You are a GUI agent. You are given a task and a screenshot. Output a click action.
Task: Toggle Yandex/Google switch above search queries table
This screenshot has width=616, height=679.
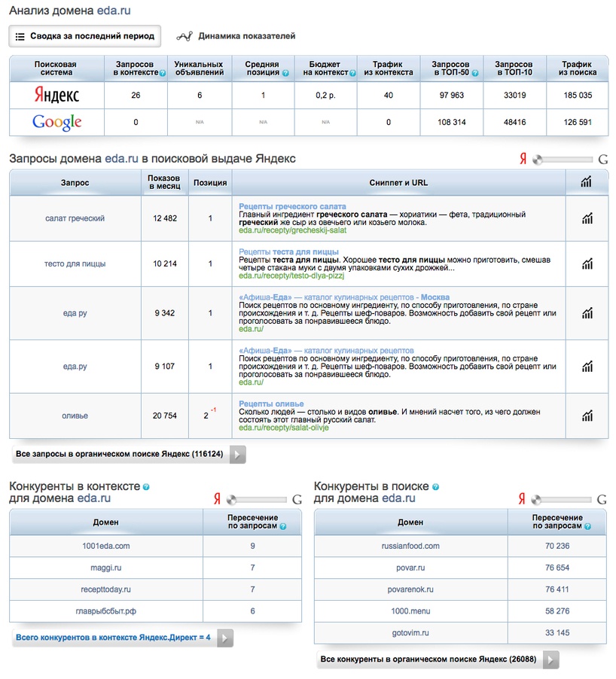tap(562, 160)
